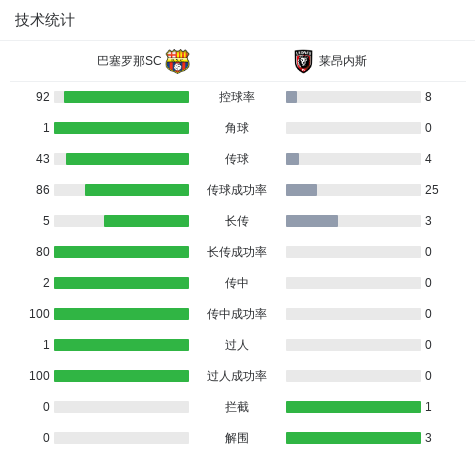This screenshot has height=454, width=475.
Task: Click the green 传球 bar showing 43
Action: click(x=127, y=159)
